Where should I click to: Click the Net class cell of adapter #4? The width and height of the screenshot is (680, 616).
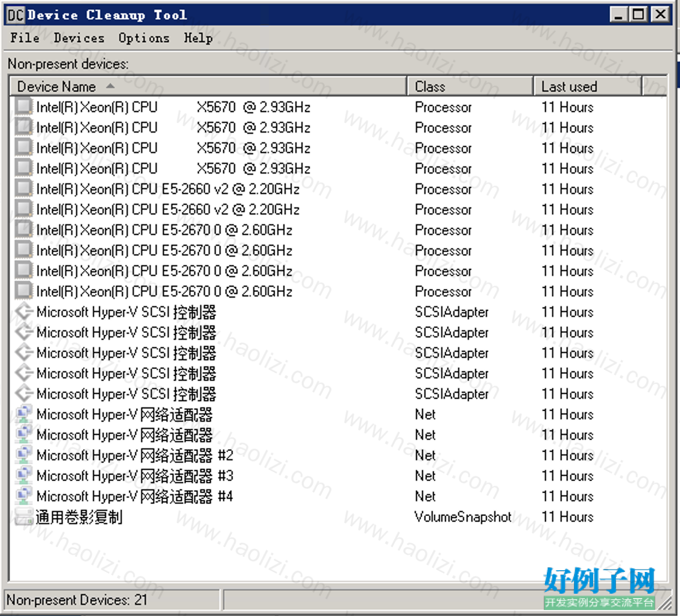pyautogui.click(x=425, y=496)
